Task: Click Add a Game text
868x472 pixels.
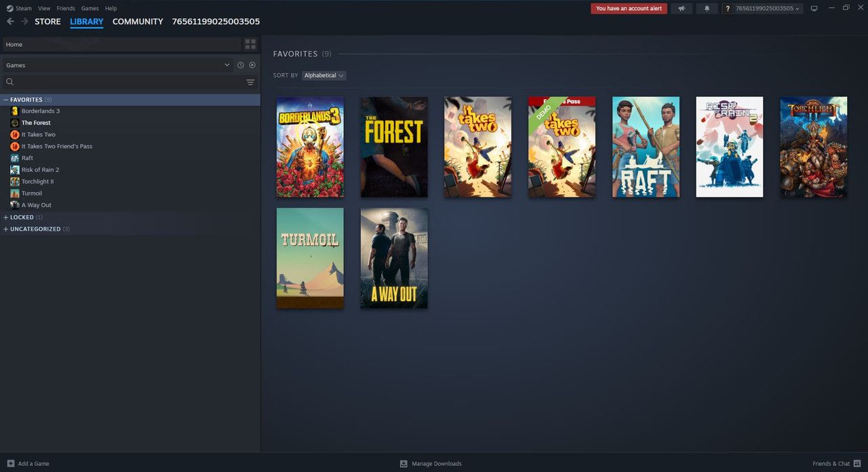Action: pyautogui.click(x=33, y=464)
